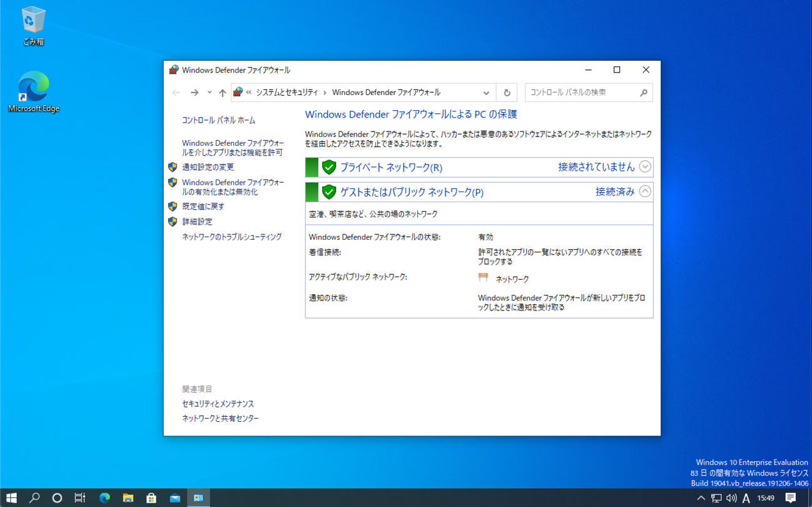
Task: Open the Action Center notifications icon
Action: point(791,498)
